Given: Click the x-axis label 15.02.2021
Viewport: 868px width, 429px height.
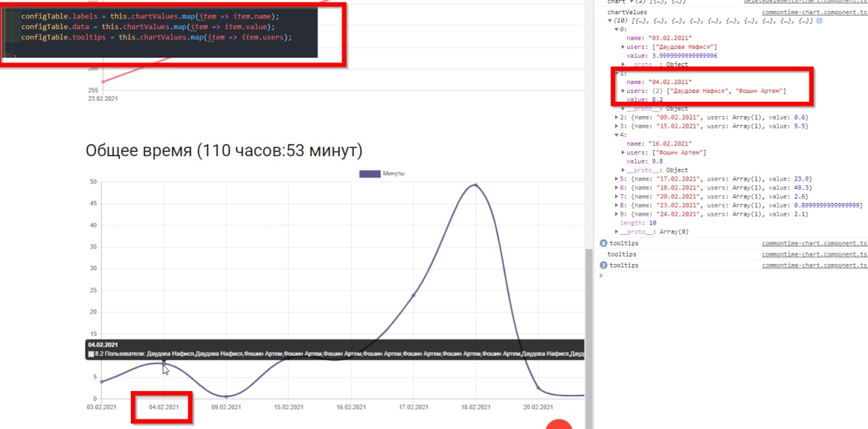Looking at the screenshot, I should [x=288, y=407].
